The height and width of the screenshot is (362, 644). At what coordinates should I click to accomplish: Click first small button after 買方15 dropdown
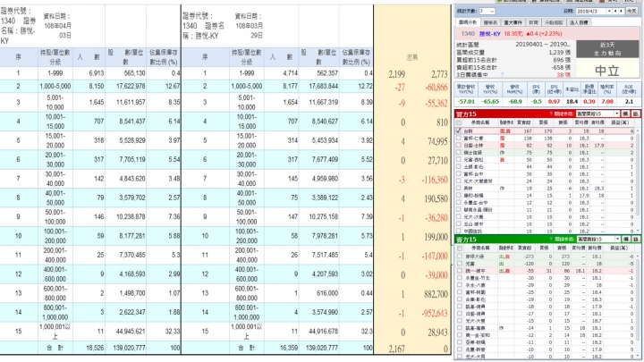coord(625,114)
